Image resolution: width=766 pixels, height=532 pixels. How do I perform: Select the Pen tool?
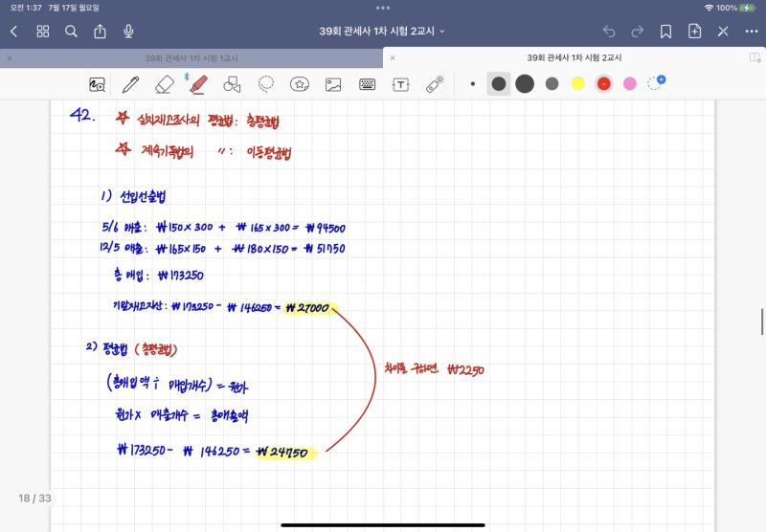point(130,84)
